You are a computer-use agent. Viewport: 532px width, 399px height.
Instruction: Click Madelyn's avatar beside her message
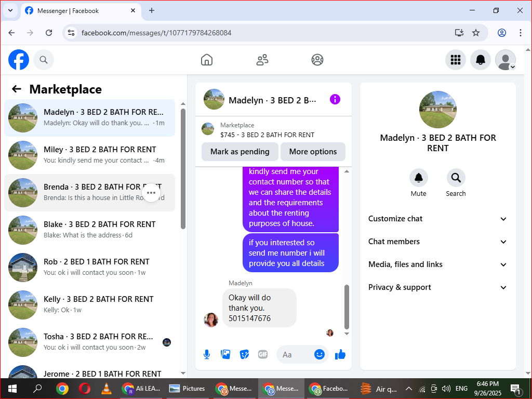pyautogui.click(x=211, y=320)
